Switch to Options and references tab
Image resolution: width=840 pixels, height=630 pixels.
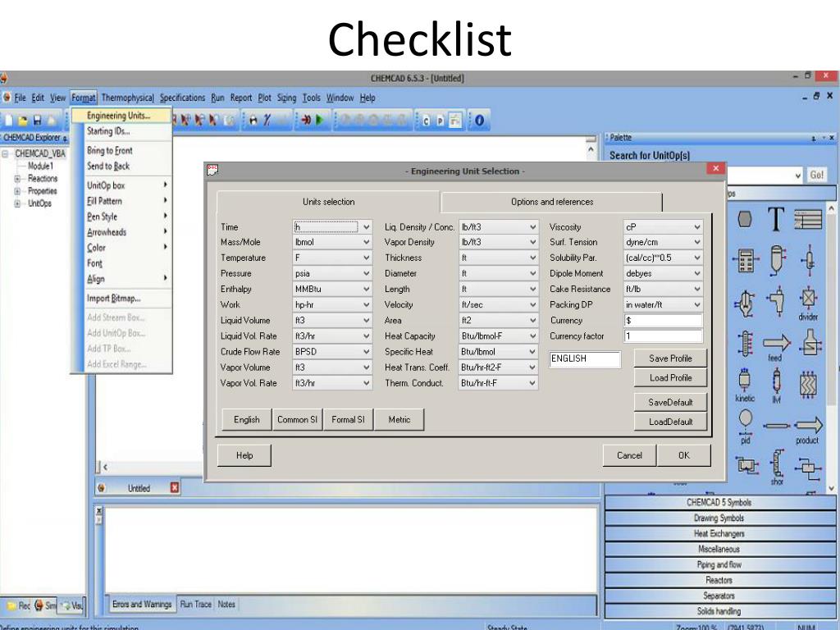point(552,202)
